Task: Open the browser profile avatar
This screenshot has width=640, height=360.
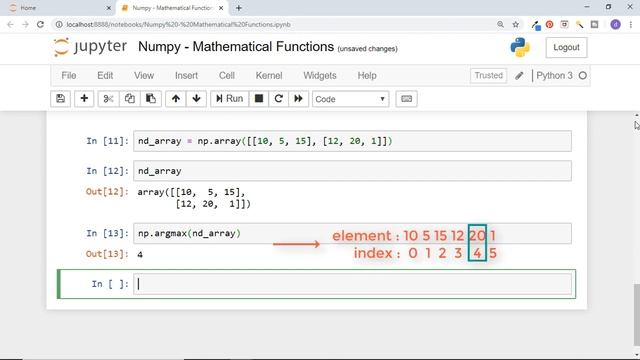Action: click(x=616, y=24)
